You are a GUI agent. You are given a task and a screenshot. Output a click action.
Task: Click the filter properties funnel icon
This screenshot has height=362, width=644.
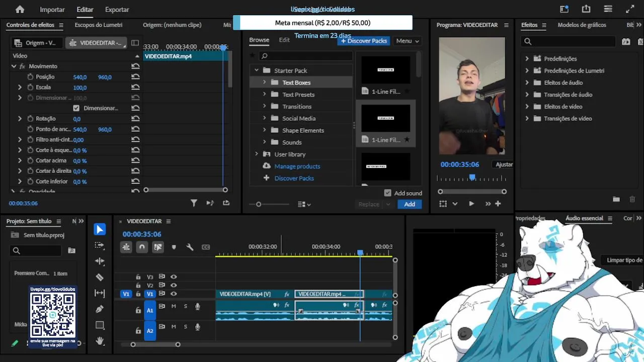(194, 203)
